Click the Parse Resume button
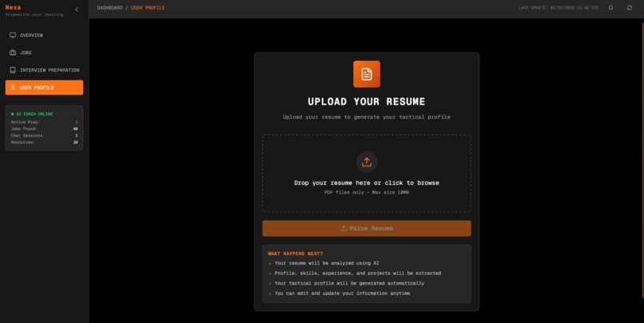The image size is (644, 323). (367, 229)
